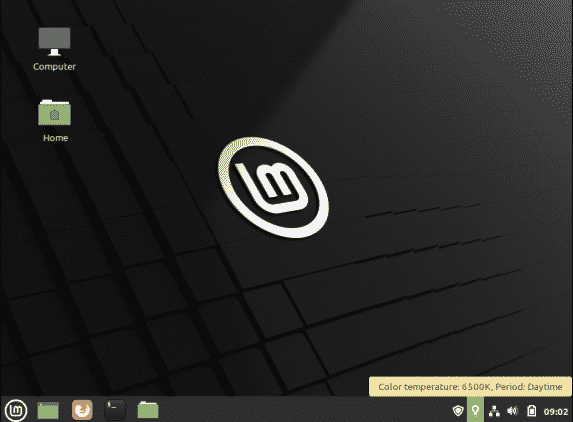573x422 pixels.
Task: Click the "Computer" text label
Action: (54, 66)
